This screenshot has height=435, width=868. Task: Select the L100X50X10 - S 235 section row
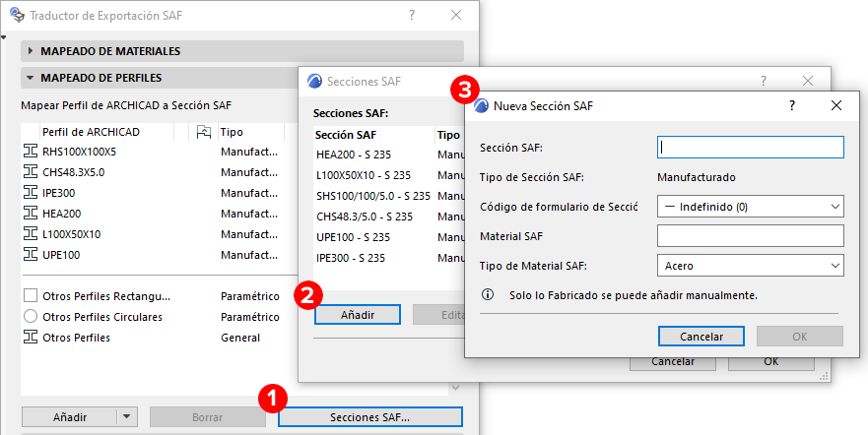pyautogui.click(x=363, y=175)
